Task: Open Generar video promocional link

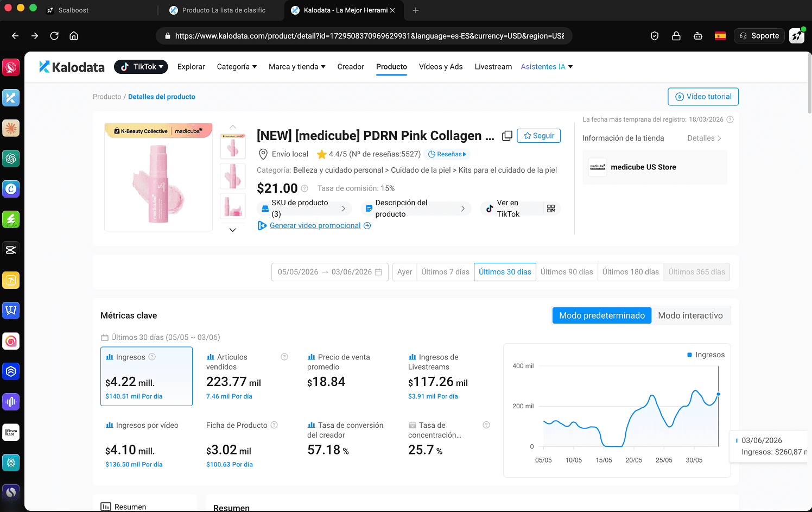Action: (315, 225)
